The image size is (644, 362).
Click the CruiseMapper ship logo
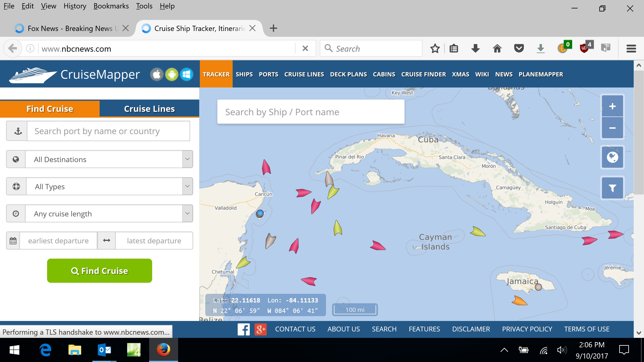click(x=33, y=75)
